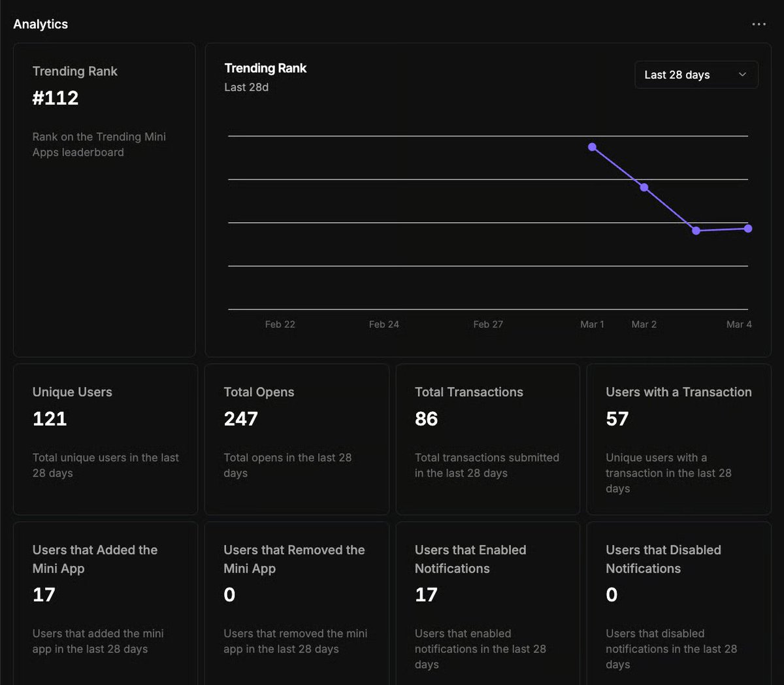Click Users that enabled notifications description
This screenshot has width=784, height=685.
pos(480,649)
